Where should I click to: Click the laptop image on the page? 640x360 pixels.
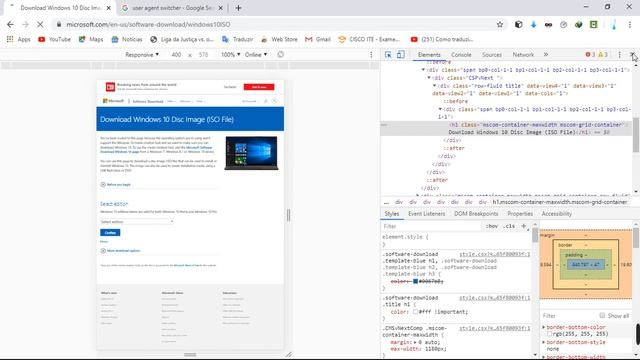(251, 153)
